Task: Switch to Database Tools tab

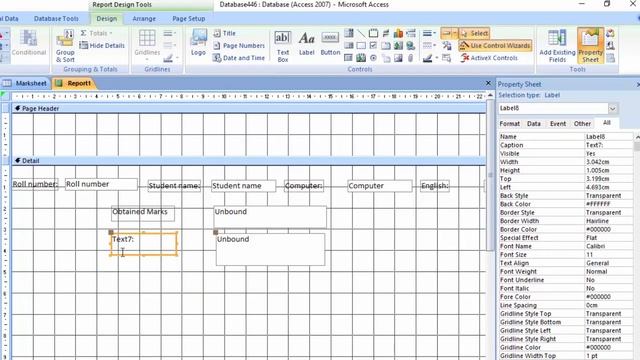Action: coord(56,18)
